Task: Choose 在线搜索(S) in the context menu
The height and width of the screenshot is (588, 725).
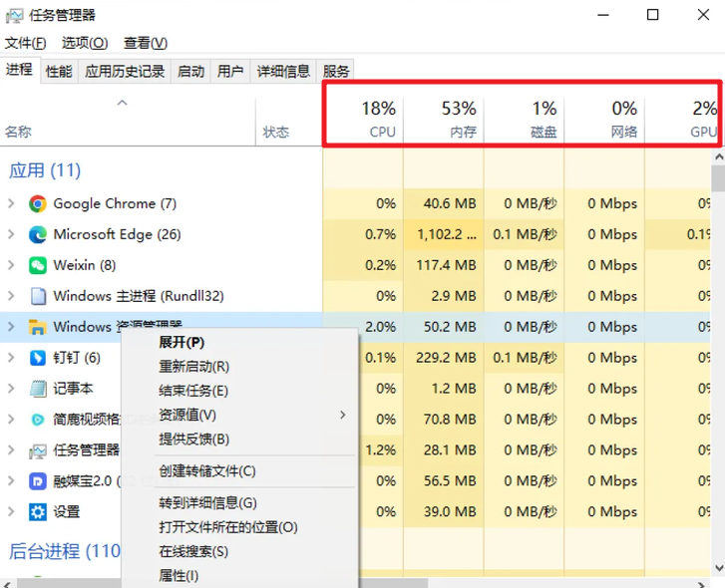Action: (x=240, y=551)
